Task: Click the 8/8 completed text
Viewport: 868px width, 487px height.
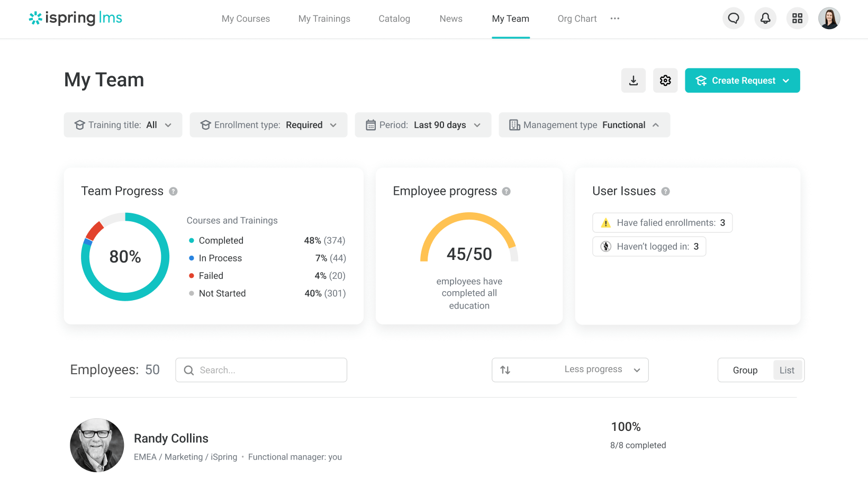Action: [638, 446]
